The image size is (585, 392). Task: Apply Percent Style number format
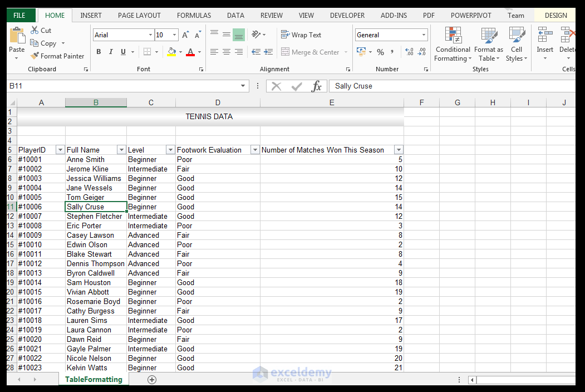(x=381, y=51)
